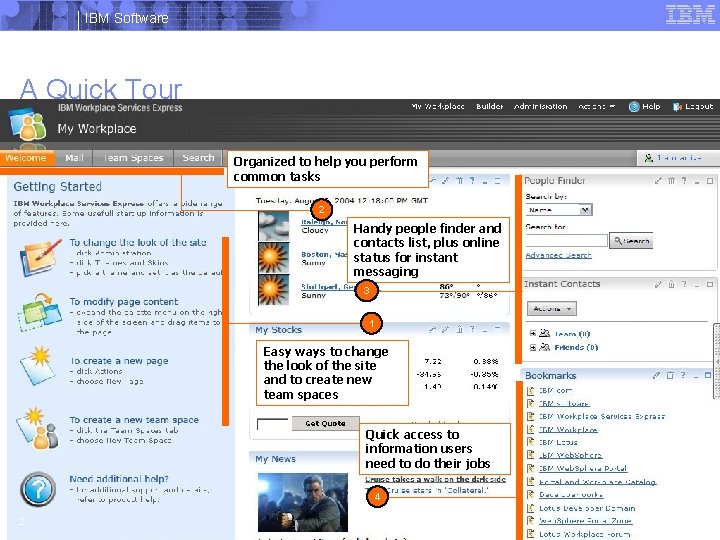The image size is (720, 540).
Task: Click 'To change the look of the site' heading
Action: 138,242
